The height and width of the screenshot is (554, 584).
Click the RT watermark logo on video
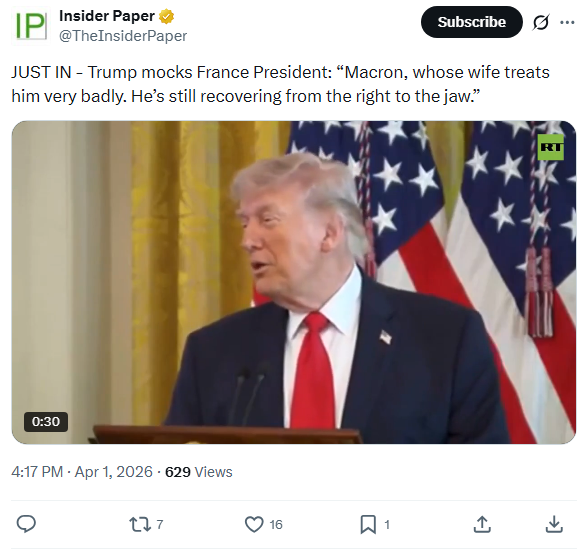click(550, 147)
